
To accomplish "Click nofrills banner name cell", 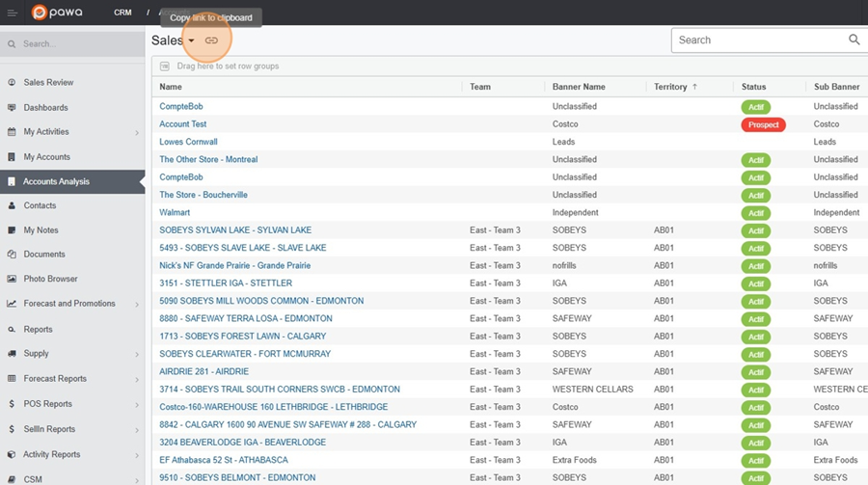I will tap(564, 266).
